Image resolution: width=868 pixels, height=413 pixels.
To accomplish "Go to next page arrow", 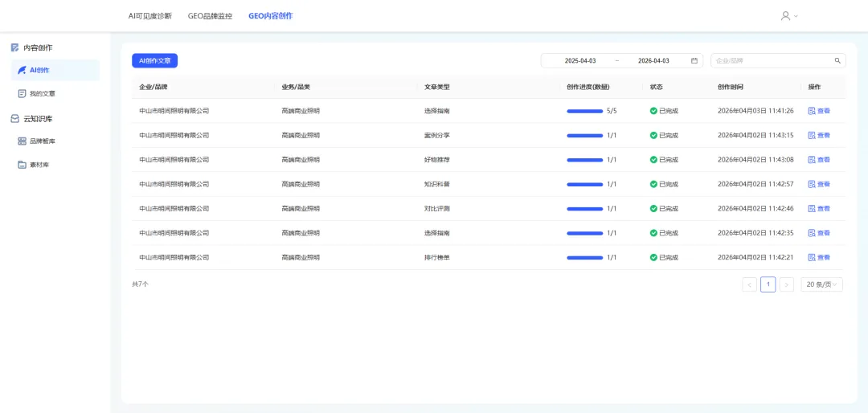I will tap(787, 284).
